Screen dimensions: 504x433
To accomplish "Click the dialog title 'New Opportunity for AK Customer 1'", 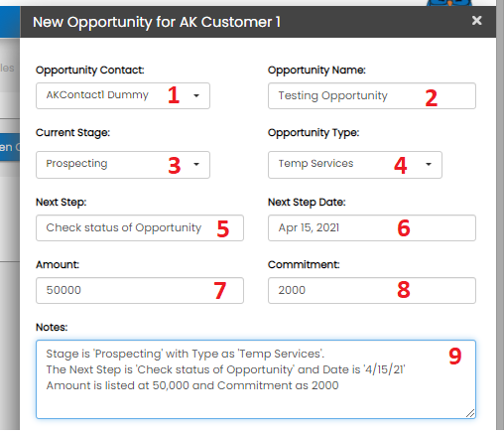I will [x=157, y=22].
